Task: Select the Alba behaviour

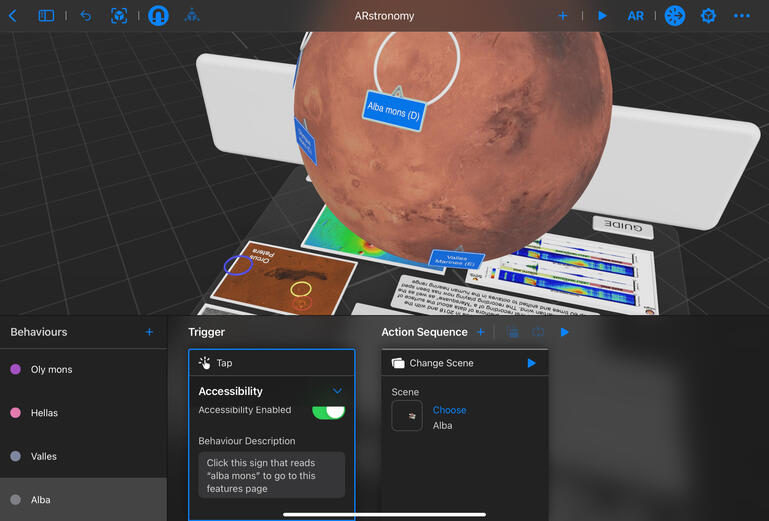Action: coord(83,499)
